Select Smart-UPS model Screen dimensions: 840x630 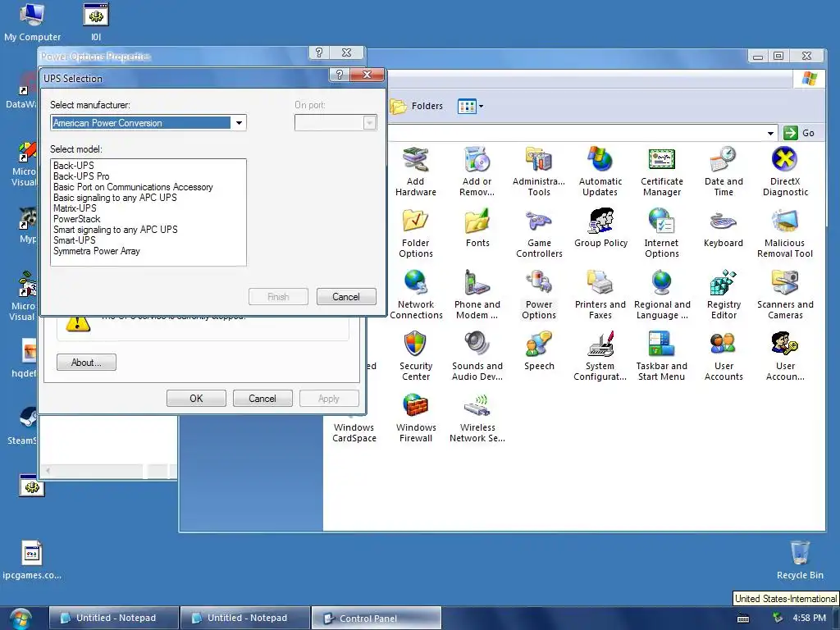[74, 240]
